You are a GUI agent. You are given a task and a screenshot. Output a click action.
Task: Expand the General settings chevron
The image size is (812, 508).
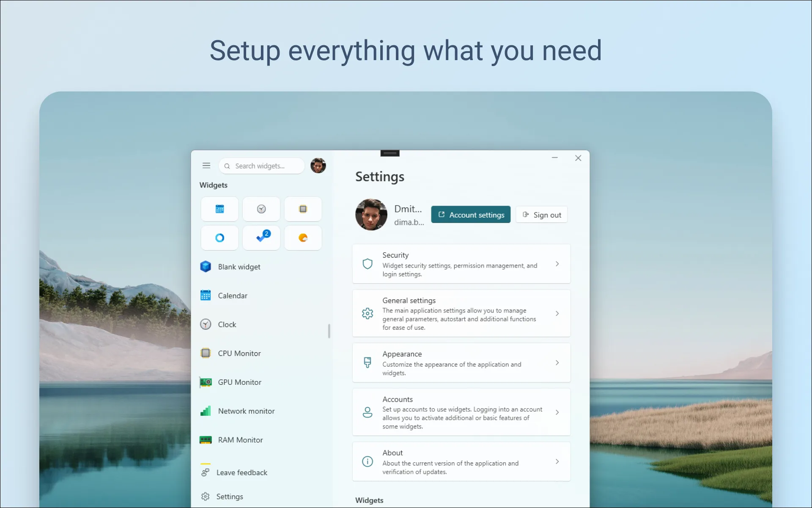point(557,313)
